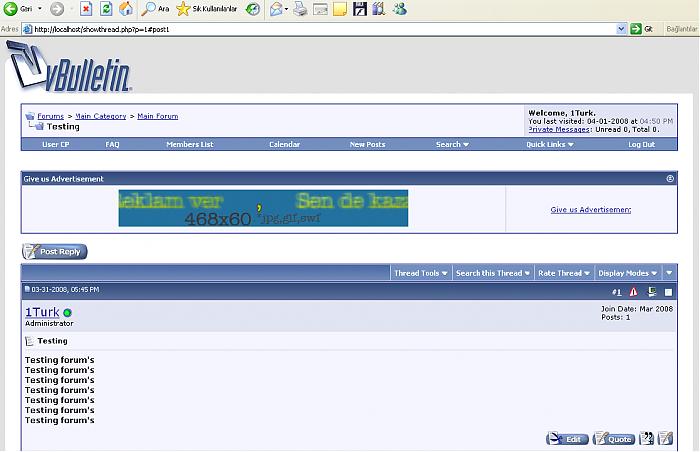Click the red report post icon
This screenshot has height=452, width=700.
633,292
